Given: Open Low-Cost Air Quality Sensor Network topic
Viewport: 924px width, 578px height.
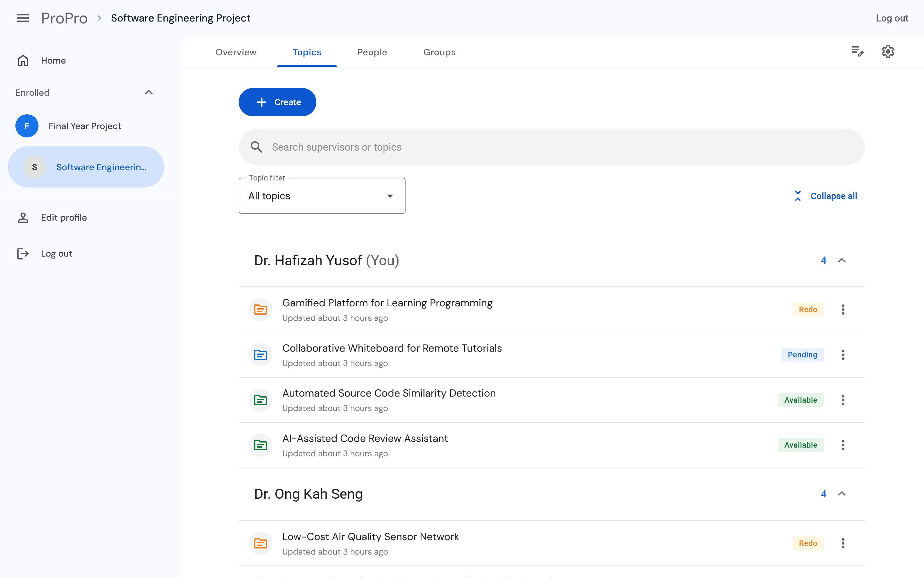Looking at the screenshot, I should click(370, 536).
